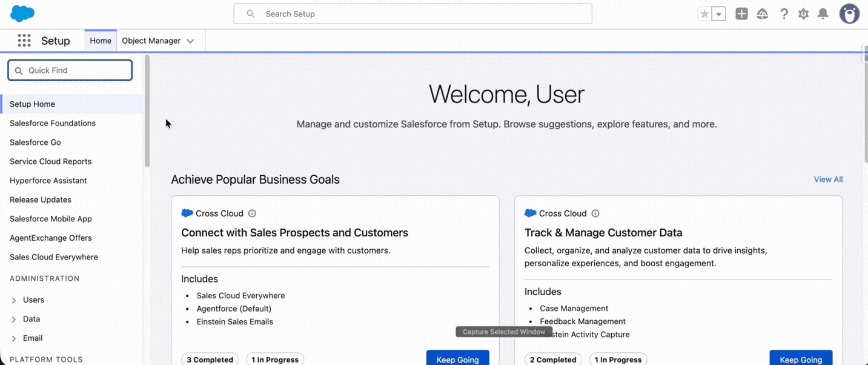Click the Quick Find input field

point(70,70)
